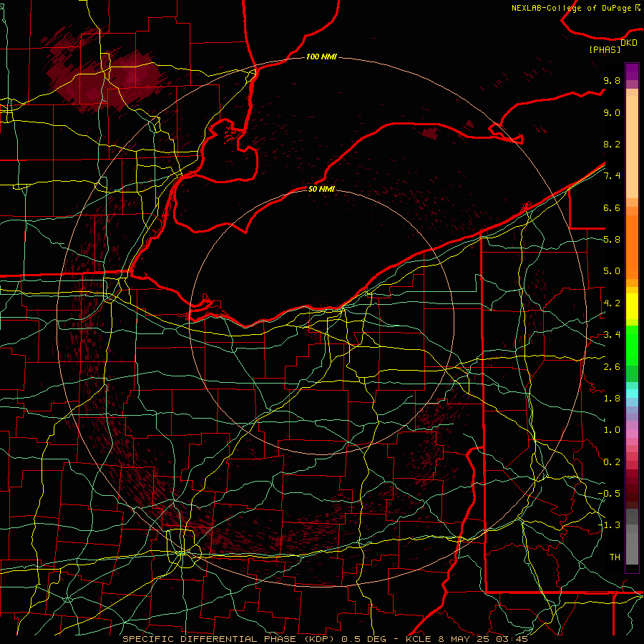Click the 5.8 legend value

[x=612, y=240]
